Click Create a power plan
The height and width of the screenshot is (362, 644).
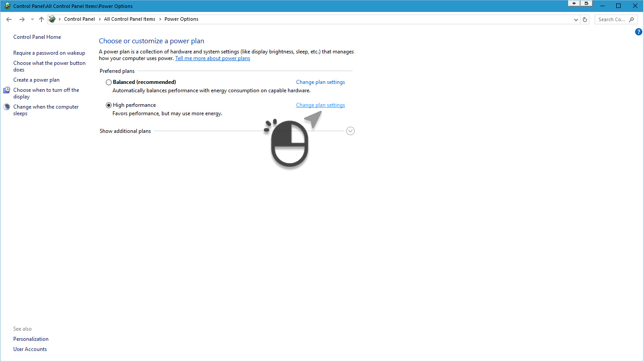(x=36, y=80)
